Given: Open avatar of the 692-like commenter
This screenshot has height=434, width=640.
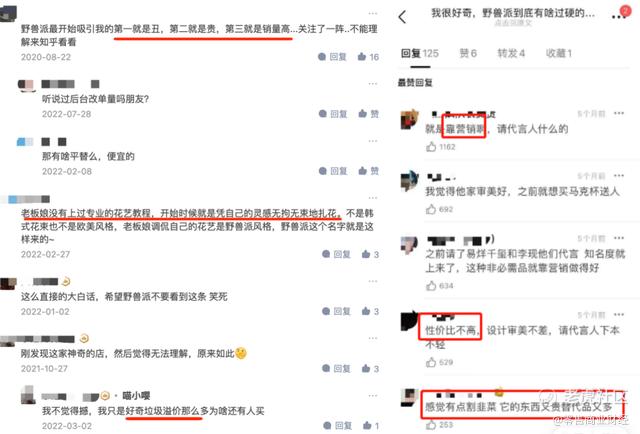Looking at the screenshot, I should (x=409, y=181).
